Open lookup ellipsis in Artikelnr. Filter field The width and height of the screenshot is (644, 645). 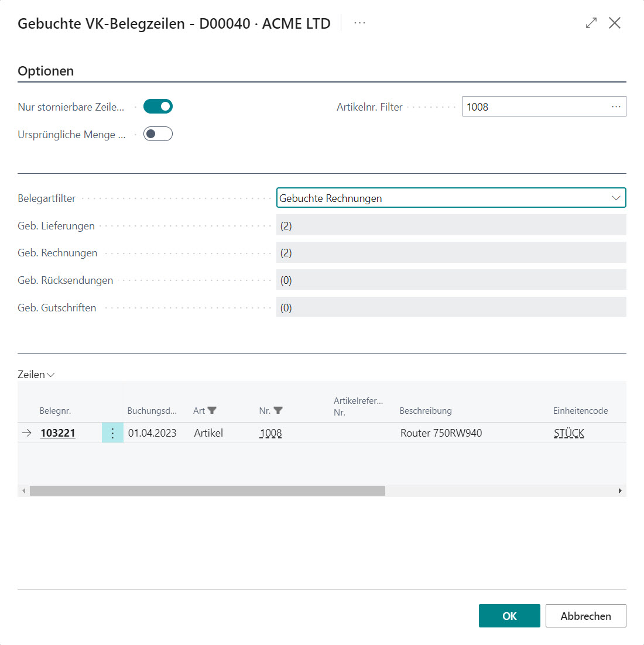point(616,107)
